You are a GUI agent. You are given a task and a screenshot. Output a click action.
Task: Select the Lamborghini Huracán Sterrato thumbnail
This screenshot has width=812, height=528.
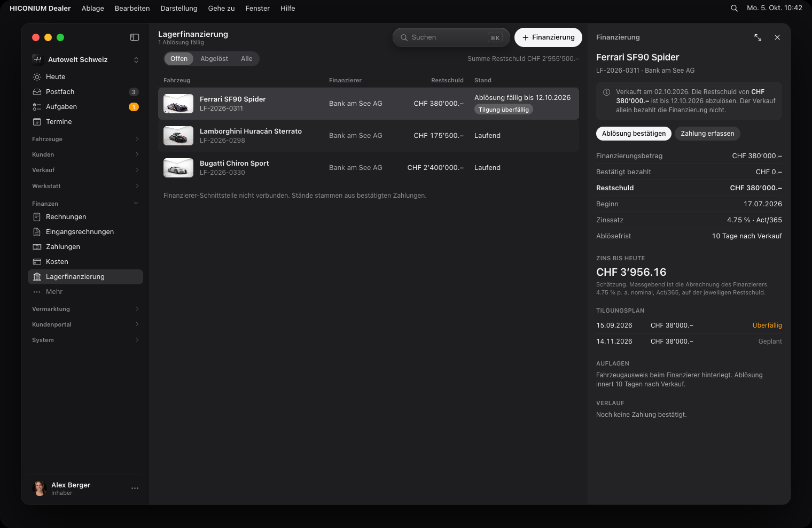178,136
